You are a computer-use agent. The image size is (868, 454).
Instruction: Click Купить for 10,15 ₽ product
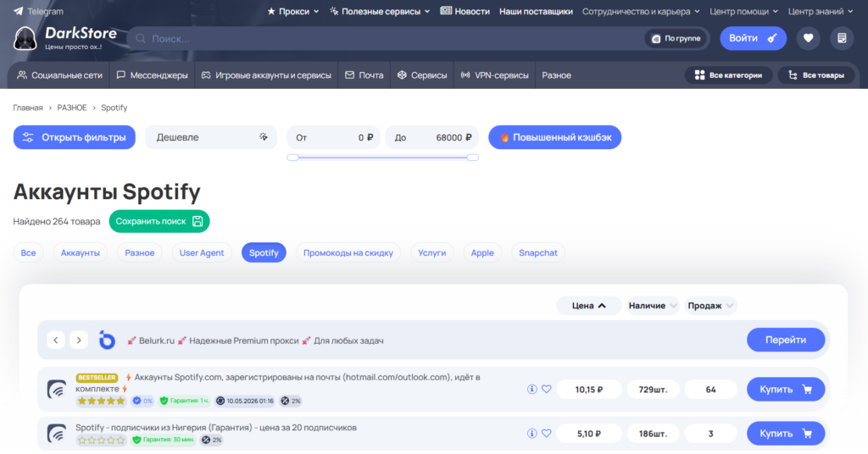786,390
